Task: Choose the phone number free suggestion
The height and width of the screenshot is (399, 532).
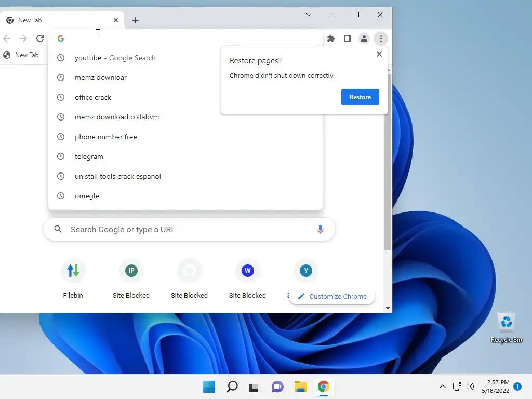Action: click(x=185, y=137)
